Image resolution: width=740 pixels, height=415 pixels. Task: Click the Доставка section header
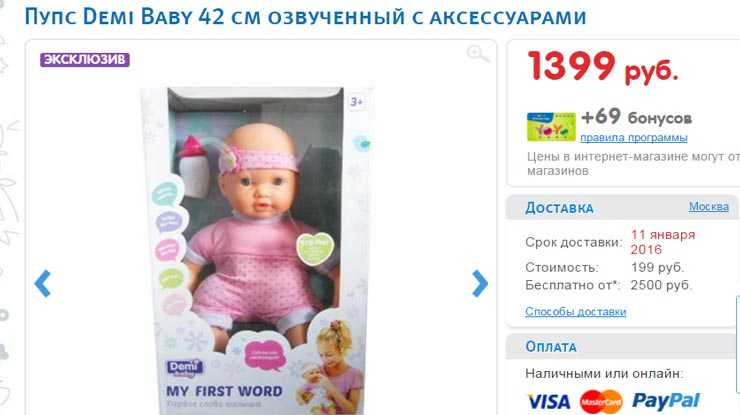click(x=559, y=208)
